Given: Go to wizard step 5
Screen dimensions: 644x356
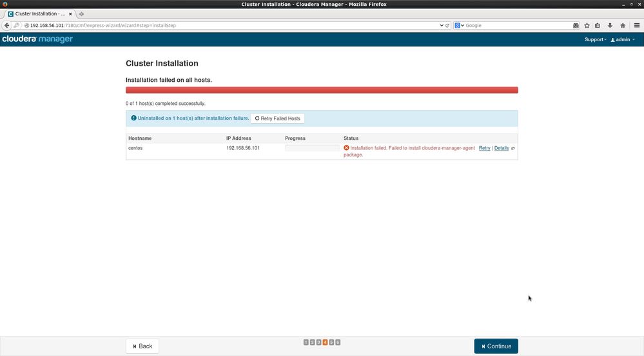Looking at the screenshot, I should (x=331, y=342).
